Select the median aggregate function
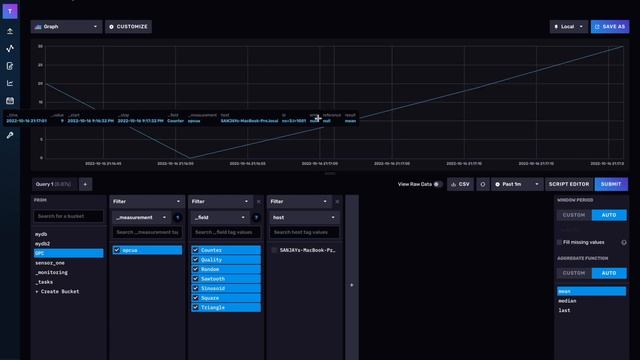This screenshot has width=640, height=360. click(591, 301)
